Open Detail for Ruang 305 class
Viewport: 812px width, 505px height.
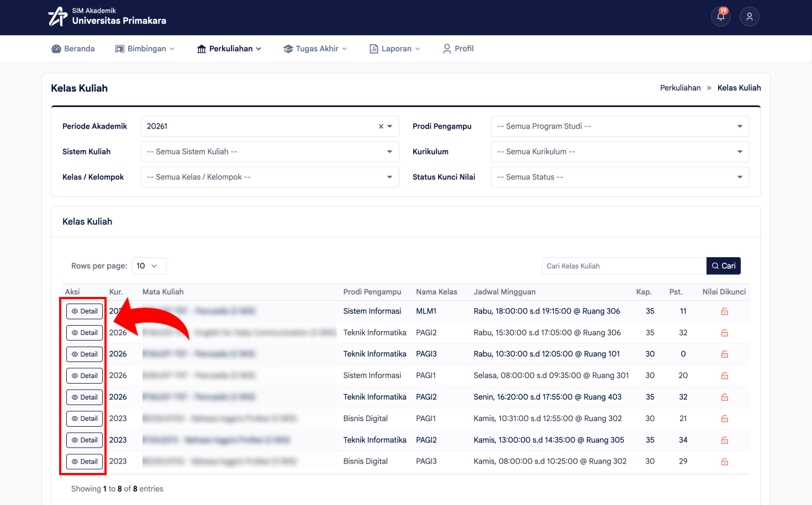[x=85, y=440]
